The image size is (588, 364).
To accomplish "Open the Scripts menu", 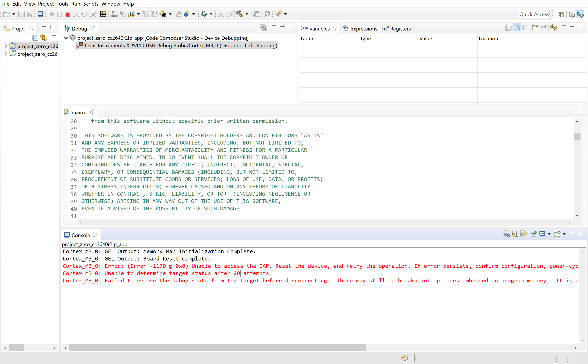I will (90, 4).
